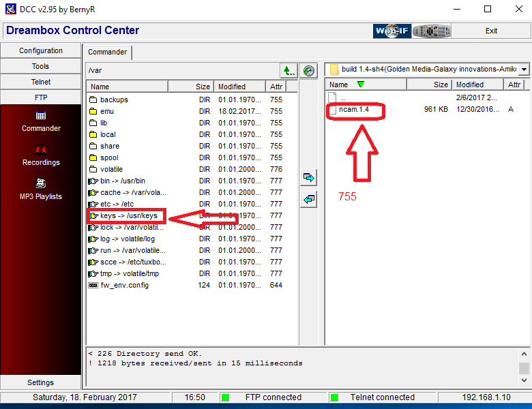This screenshot has width=532, height=409.
Task: Select the parent directory '..' icon
Action: 333,97
